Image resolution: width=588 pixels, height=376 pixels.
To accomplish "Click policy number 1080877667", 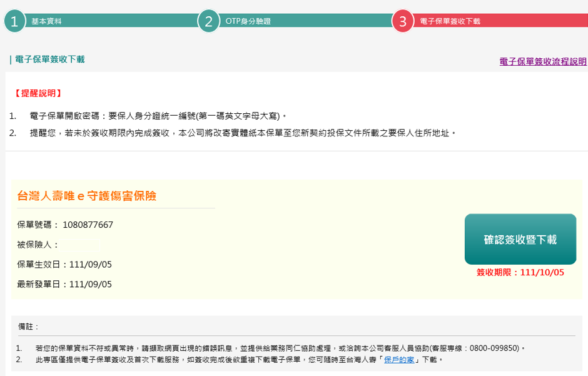I will (x=88, y=225).
